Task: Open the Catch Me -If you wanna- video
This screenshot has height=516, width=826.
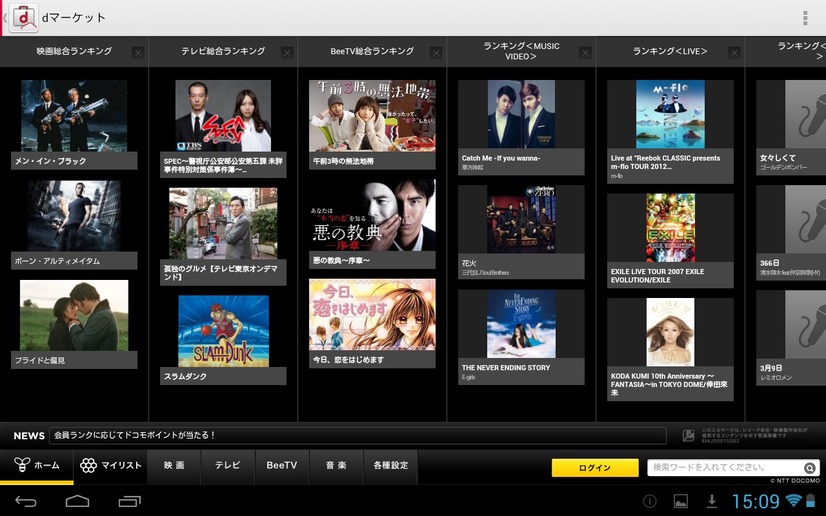Action: pos(522,114)
